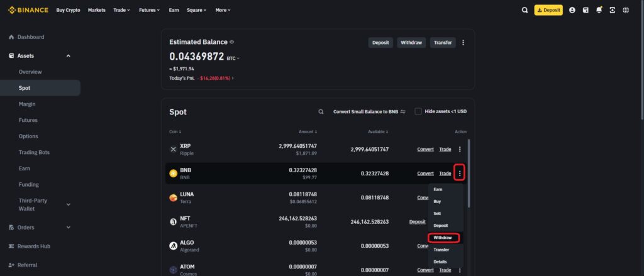
Task: Click the LUNA coin icon
Action: coord(174,198)
